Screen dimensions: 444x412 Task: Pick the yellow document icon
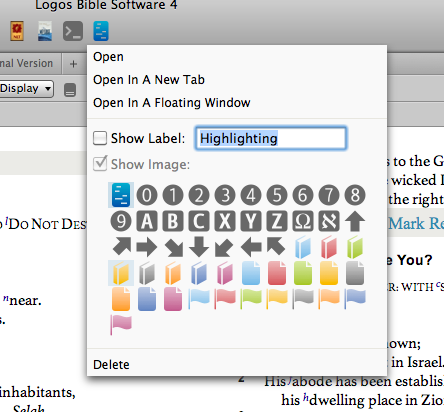(329, 273)
